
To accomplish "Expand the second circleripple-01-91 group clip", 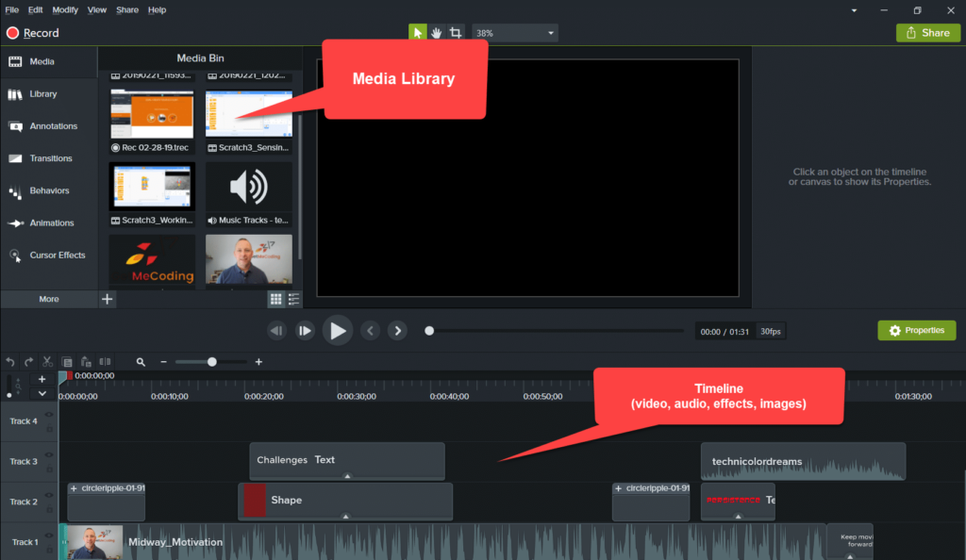I will pos(618,488).
